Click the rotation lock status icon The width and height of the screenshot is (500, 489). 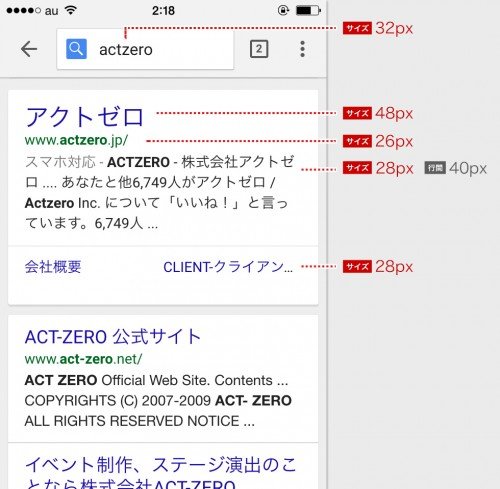click(283, 10)
